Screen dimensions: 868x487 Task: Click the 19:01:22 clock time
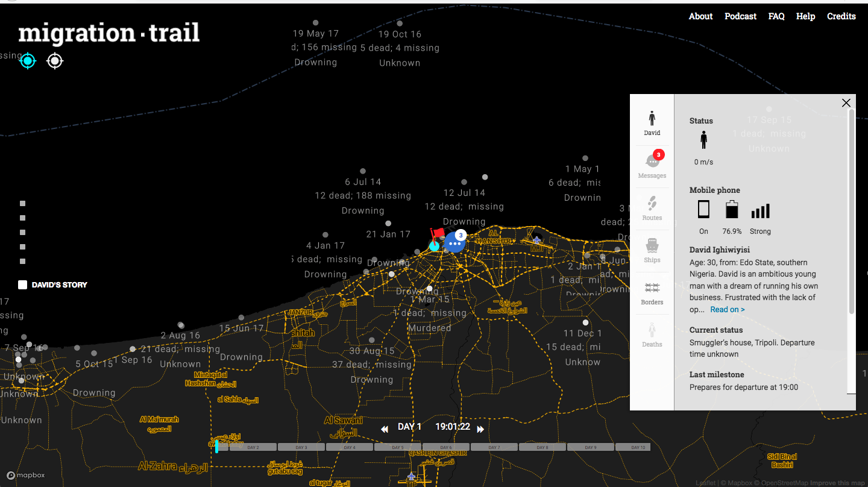pos(453,426)
